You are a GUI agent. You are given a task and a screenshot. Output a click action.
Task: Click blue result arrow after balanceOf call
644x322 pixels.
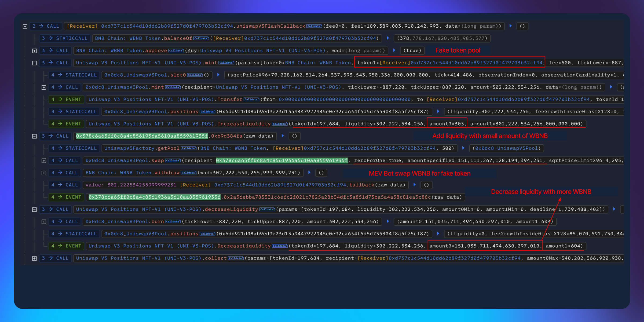pyautogui.click(x=388, y=38)
